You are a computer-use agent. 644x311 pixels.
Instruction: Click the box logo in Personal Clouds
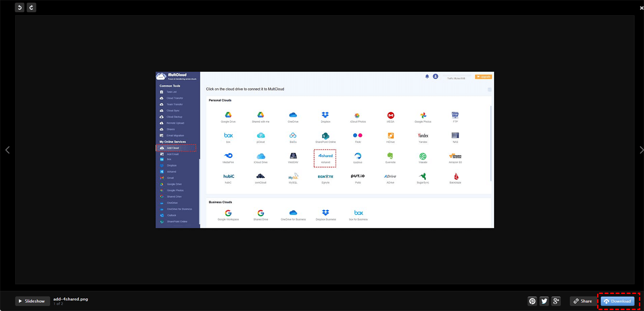coord(228,135)
